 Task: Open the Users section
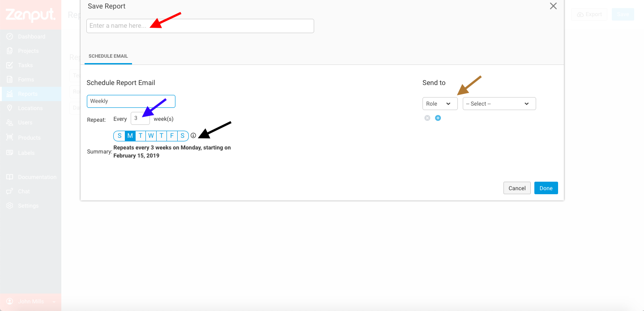click(25, 122)
